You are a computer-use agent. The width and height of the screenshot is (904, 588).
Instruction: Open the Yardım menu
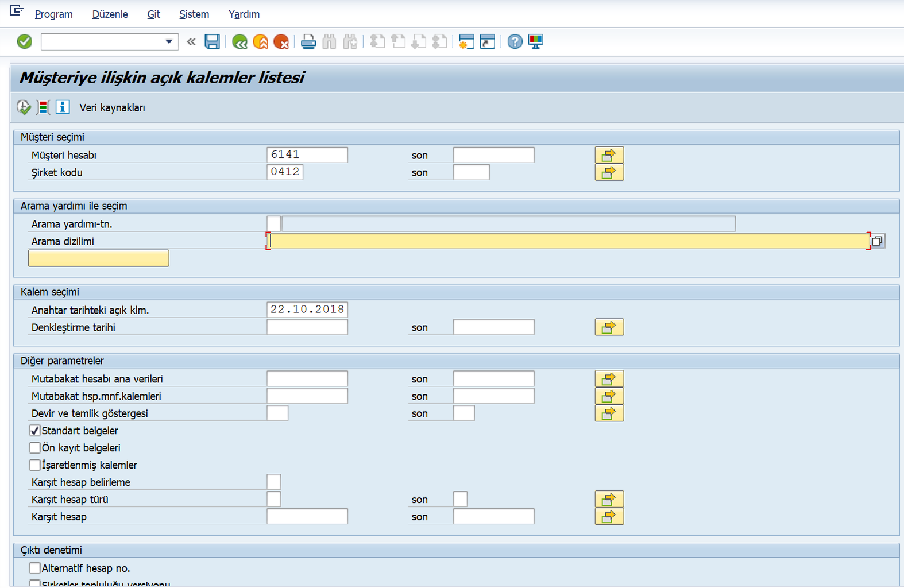click(244, 14)
